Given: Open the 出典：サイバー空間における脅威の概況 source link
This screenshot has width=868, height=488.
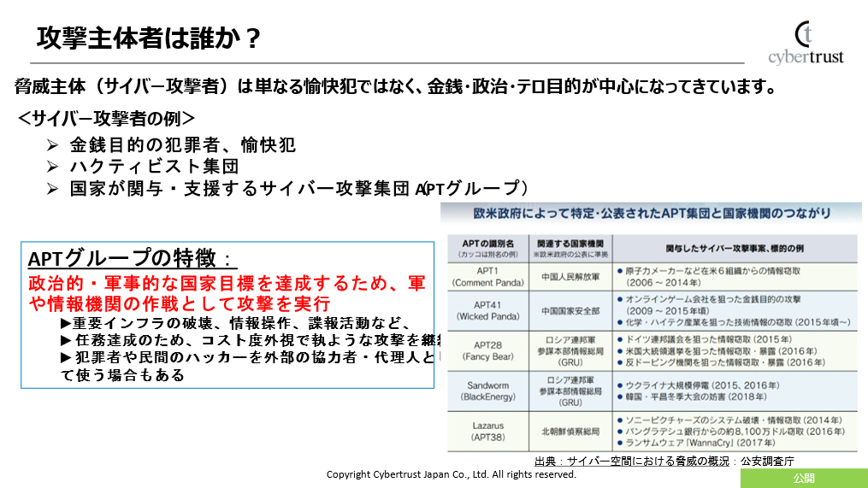Looking at the screenshot, I should (x=632, y=461).
